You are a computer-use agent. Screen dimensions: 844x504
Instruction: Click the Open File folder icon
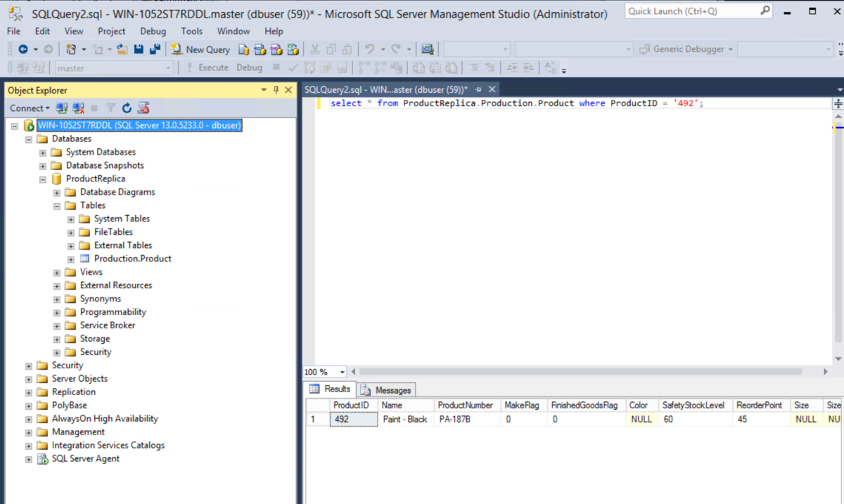[122, 49]
